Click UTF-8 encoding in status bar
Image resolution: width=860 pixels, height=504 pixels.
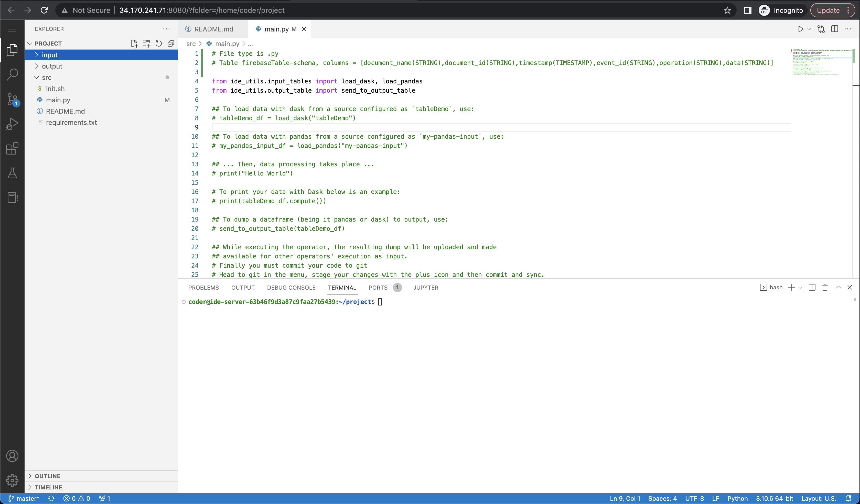pyautogui.click(x=694, y=498)
